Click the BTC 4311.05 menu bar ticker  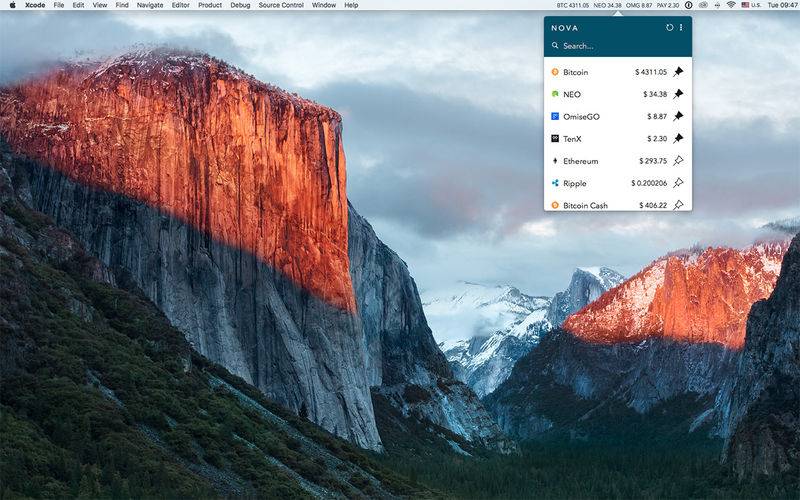(x=572, y=5)
